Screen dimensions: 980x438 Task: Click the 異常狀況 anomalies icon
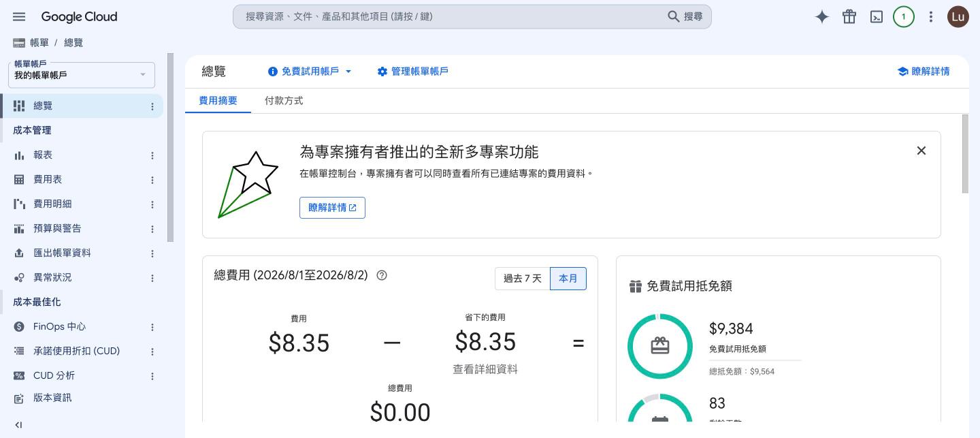click(x=19, y=278)
